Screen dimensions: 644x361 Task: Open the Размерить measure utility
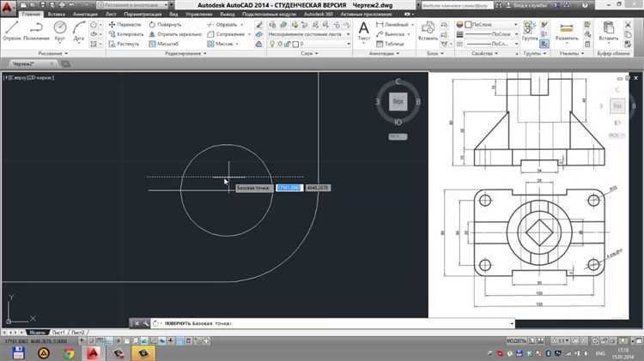567,30
